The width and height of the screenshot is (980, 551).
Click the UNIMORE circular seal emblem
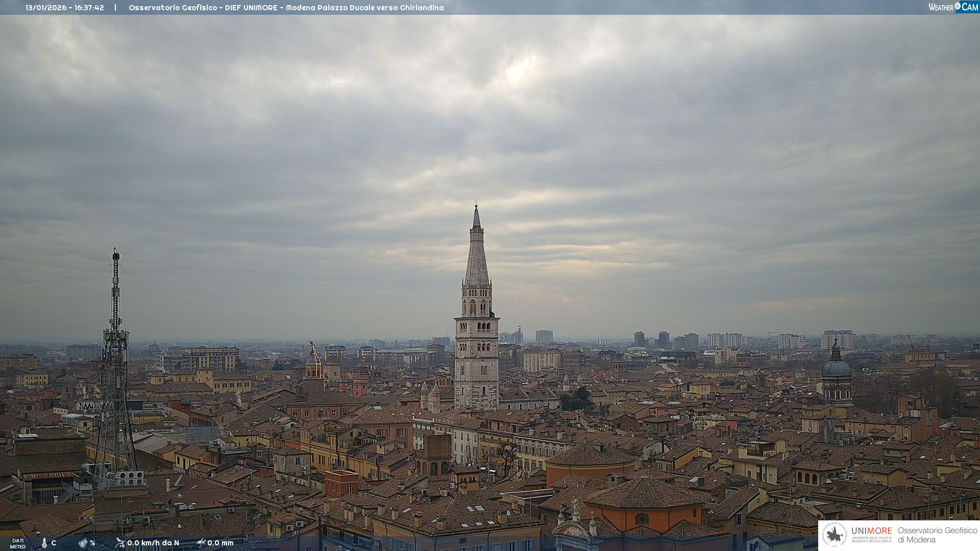point(835,535)
